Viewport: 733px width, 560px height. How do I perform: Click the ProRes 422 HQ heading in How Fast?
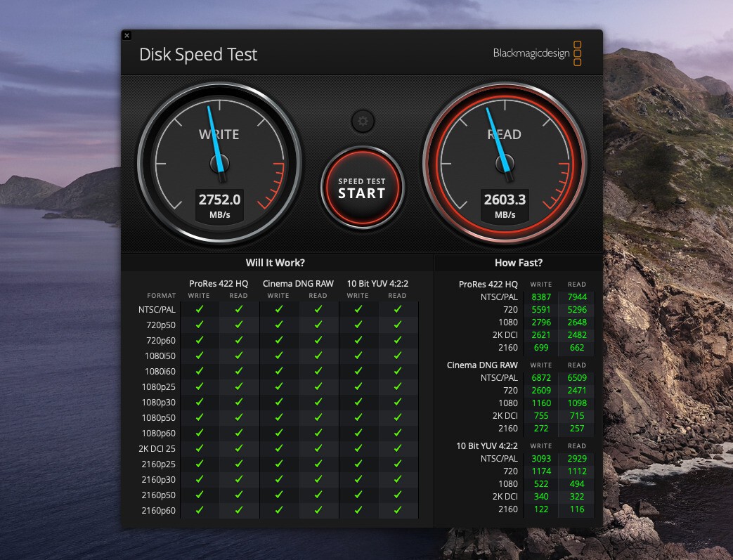[488, 284]
